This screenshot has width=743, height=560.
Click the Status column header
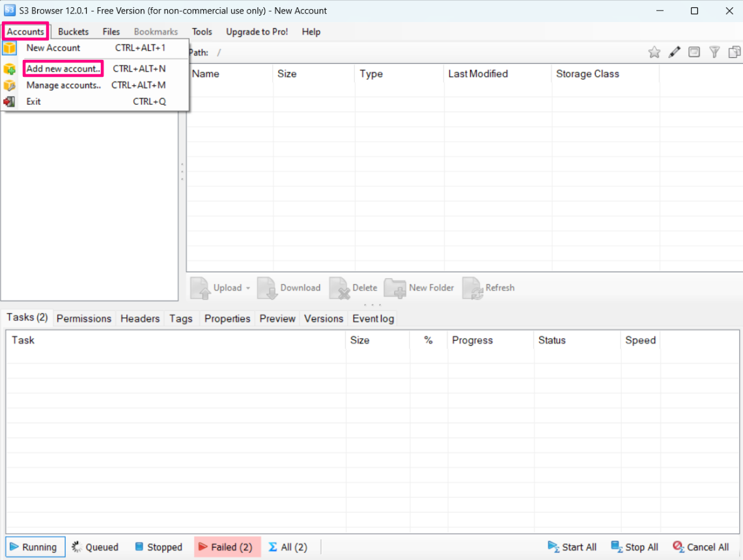577,340
